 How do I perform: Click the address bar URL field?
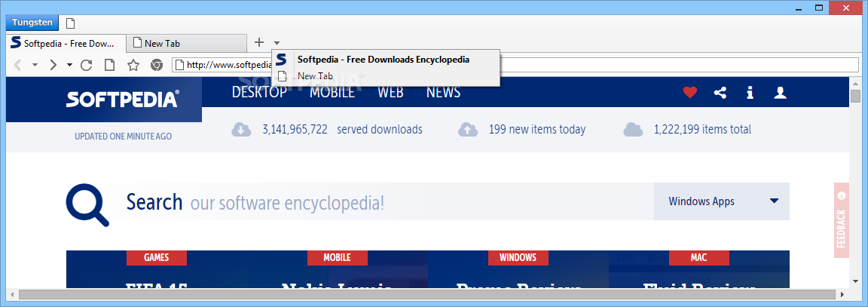[515, 65]
